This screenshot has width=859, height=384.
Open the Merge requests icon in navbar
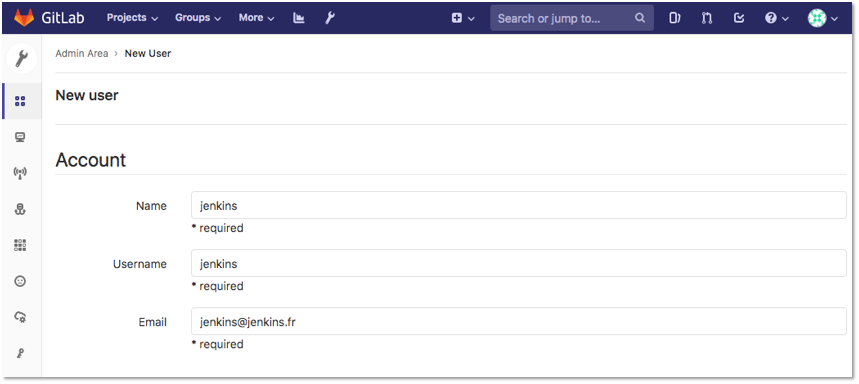tap(707, 18)
